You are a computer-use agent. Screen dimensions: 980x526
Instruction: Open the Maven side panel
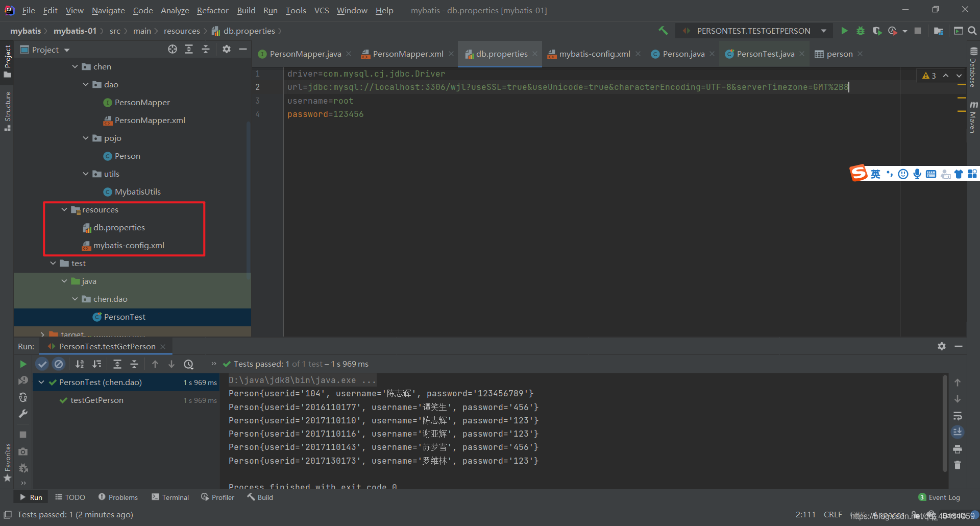pos(973,117)
